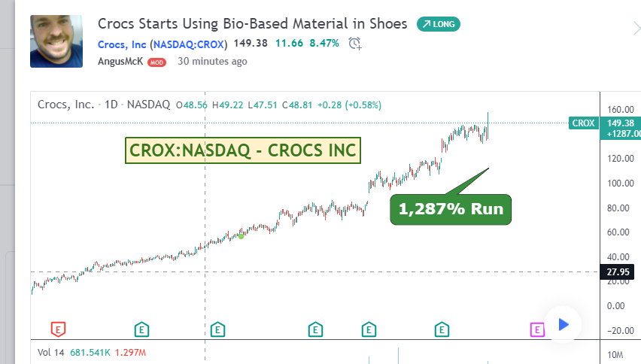
Task: Click the magenta E marker near the play button
Action: click(x=537, y=329)
